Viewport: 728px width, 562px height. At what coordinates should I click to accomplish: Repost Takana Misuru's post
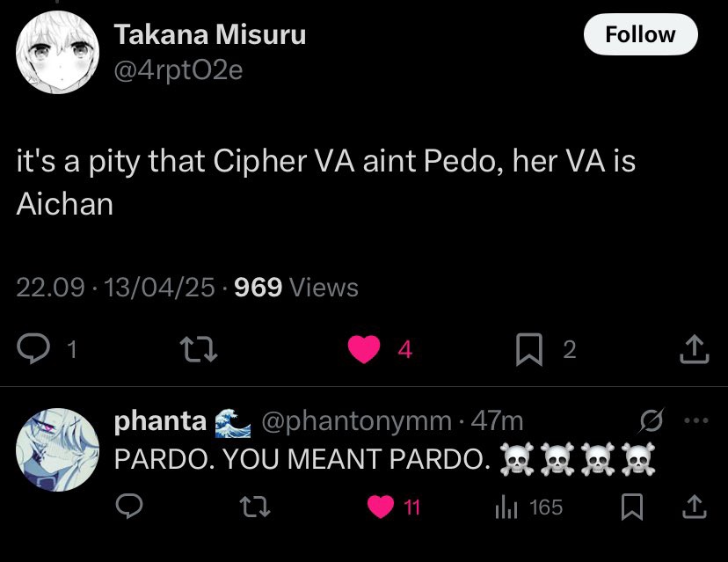pos(191,350)
